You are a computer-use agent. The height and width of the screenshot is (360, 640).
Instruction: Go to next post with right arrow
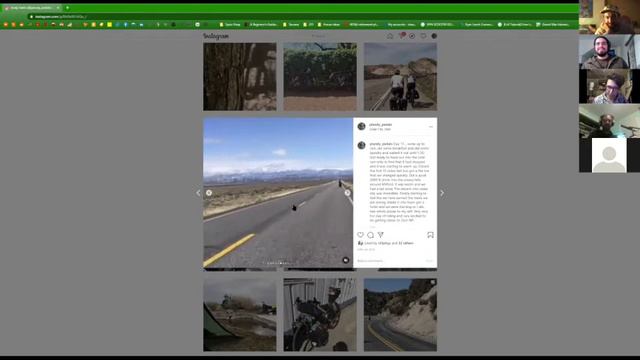pos(442,193)
